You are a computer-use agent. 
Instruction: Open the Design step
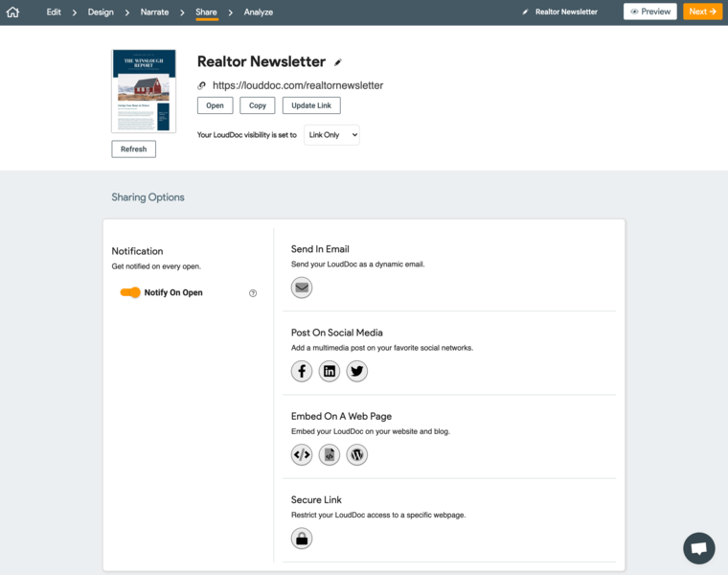coord(101,12)
